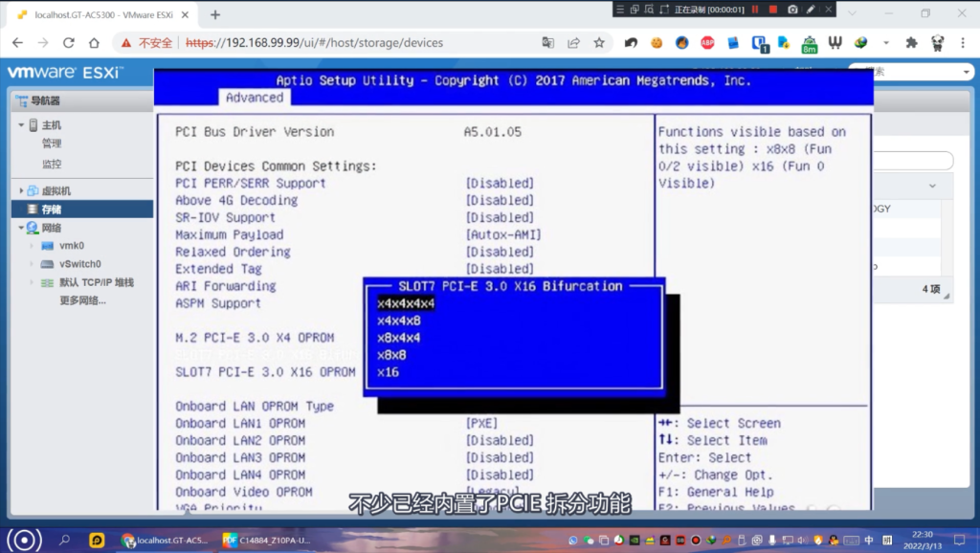Click the 更多网络... link
Screen dimensions: 980x553
(82, 300)
